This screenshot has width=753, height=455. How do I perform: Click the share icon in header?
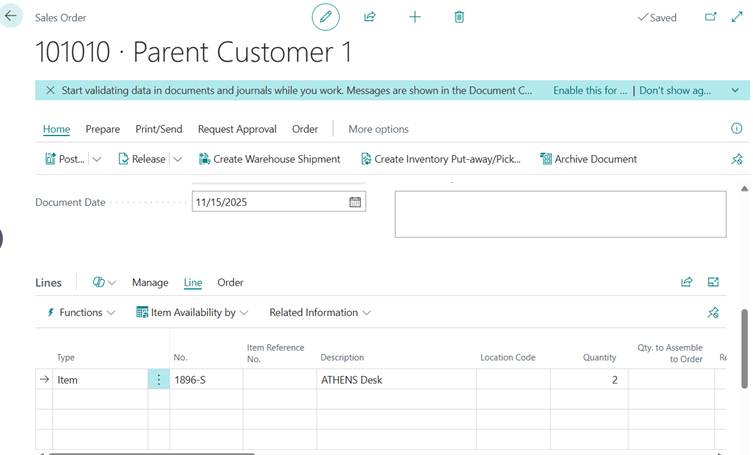(370, 17)
